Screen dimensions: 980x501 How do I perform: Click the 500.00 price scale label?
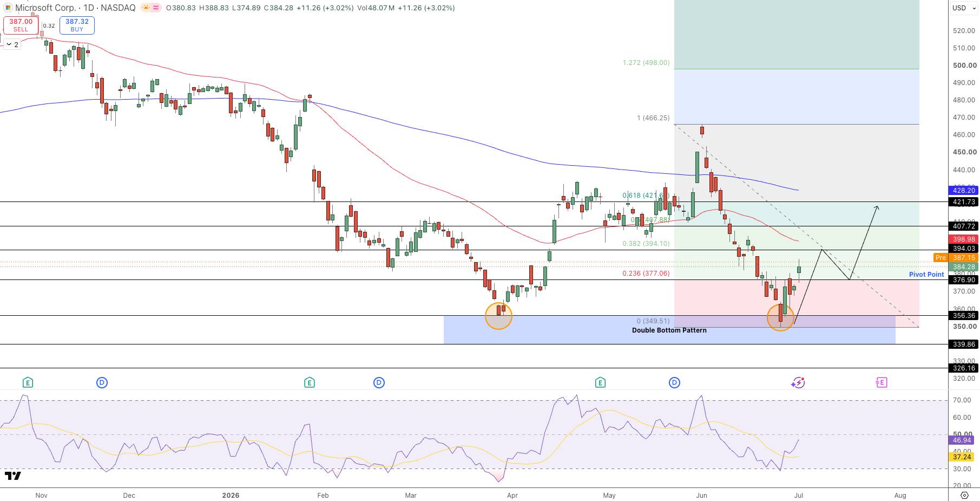[x=964, y=66]
